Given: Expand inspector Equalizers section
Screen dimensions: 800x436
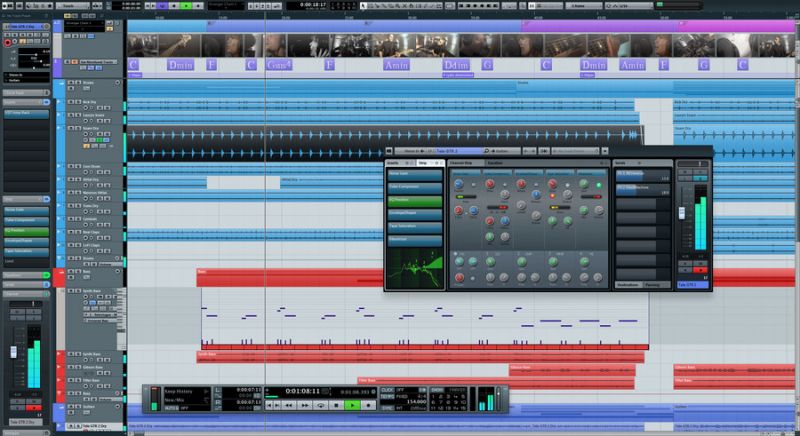Looking at the screenshot, I should pyautogui.click(x=26, y=275).
